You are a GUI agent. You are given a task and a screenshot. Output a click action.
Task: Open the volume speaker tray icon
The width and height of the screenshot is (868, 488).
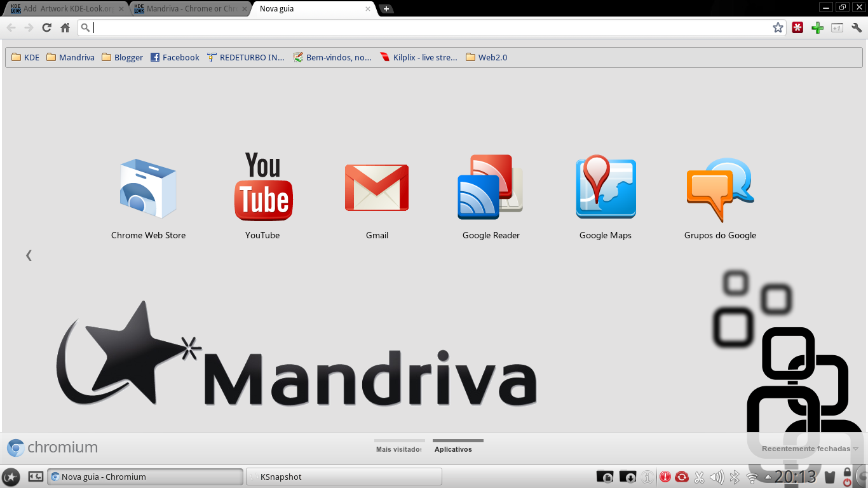(x=717, y=477)
